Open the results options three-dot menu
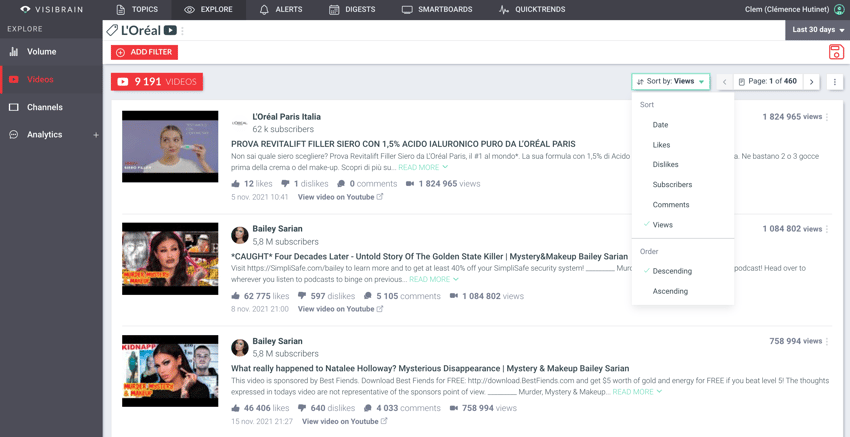850x437 pixels. (x=835, y=82)
